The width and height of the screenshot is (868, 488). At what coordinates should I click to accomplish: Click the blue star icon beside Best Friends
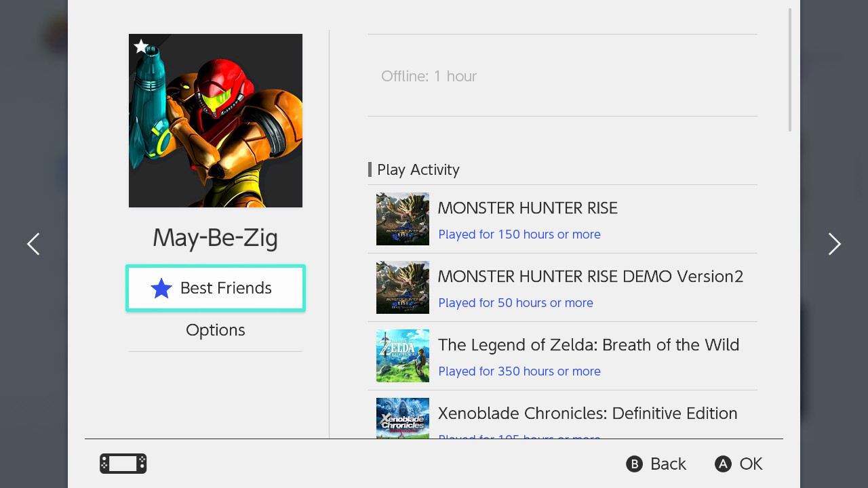click(161, 289)
